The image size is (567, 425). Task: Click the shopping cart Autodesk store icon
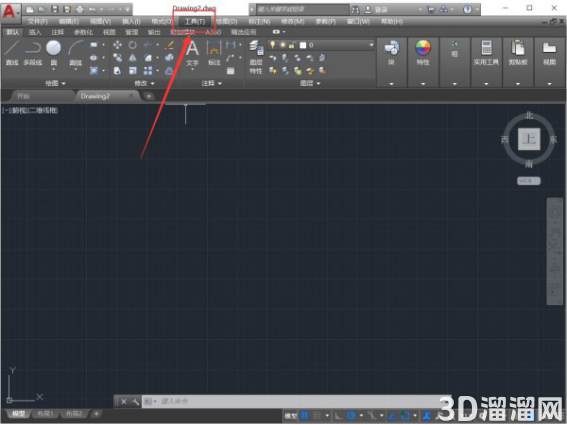[x=430, y=10]
